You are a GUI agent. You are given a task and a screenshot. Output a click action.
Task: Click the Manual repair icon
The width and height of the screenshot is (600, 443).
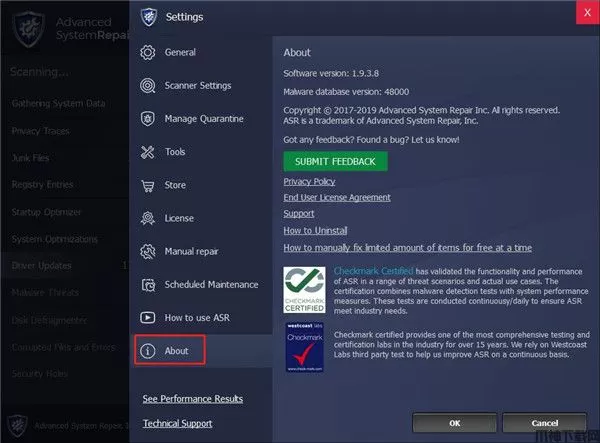[x=148, y=251]
